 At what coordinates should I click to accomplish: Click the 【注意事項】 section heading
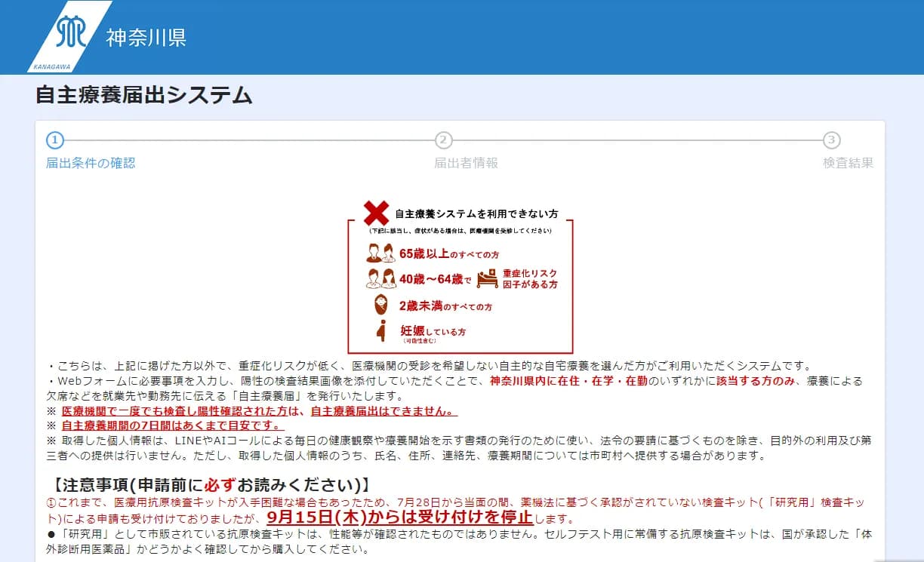tap(211, 484)
